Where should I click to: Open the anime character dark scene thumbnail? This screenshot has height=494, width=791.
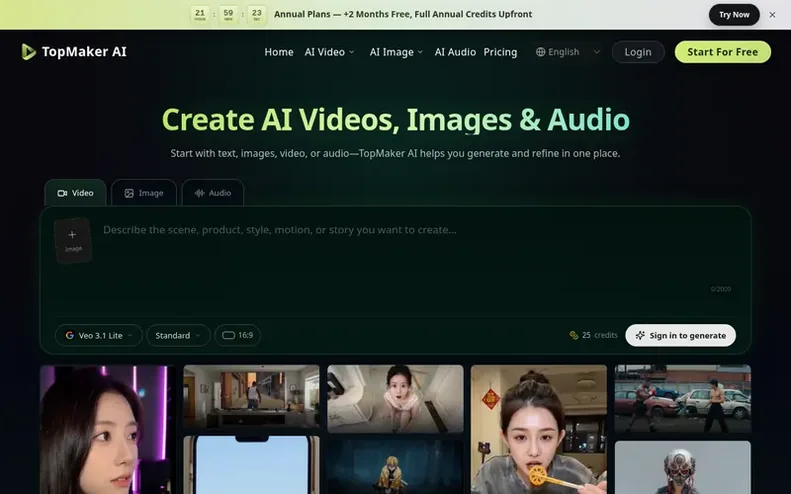pyautogui.click(x=395, y=467)
